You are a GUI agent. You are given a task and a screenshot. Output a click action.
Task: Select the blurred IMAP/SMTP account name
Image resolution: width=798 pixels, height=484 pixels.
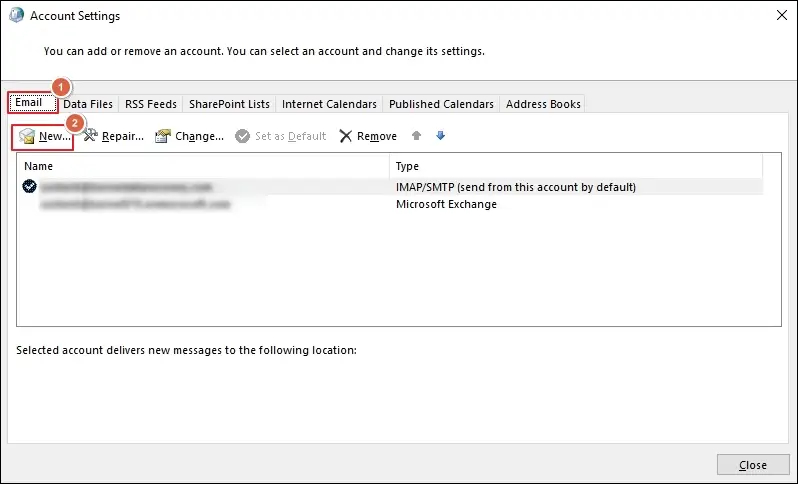click(126, 187)
